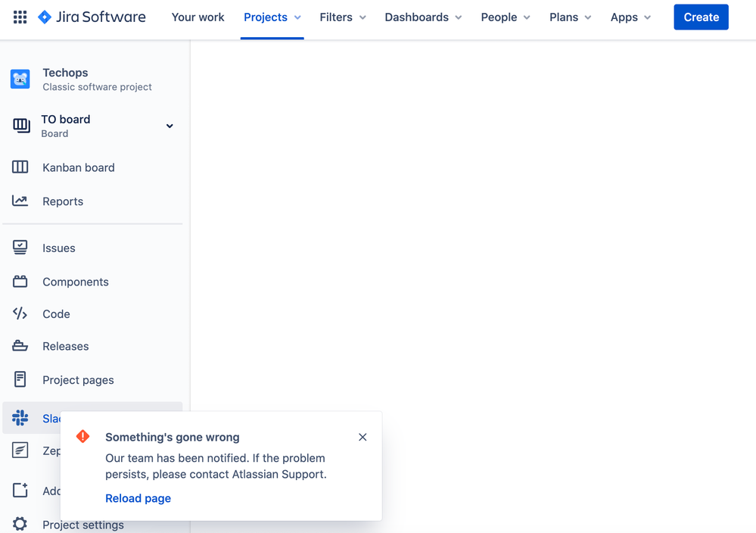The height and width of the screenshot is (533, 756).
Task: Select Code in sidebar
Action: click(x=57, y=314)
